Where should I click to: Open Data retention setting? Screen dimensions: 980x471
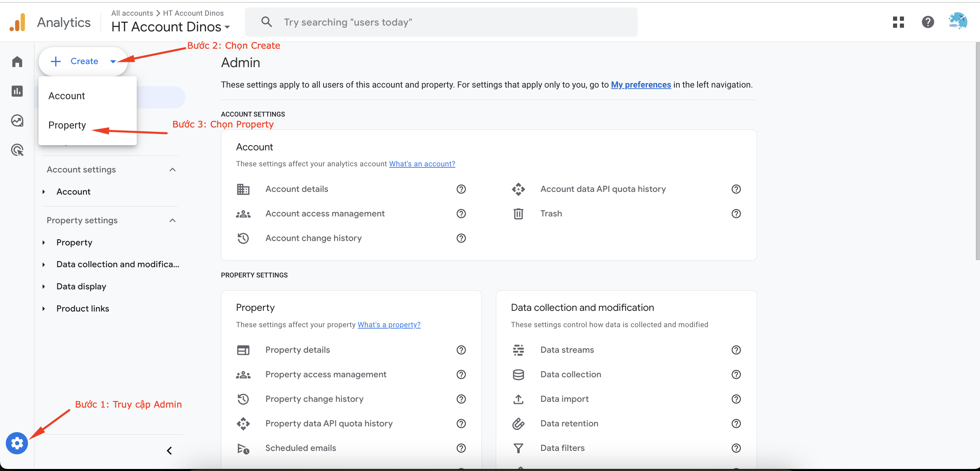[x=569, y=424]
